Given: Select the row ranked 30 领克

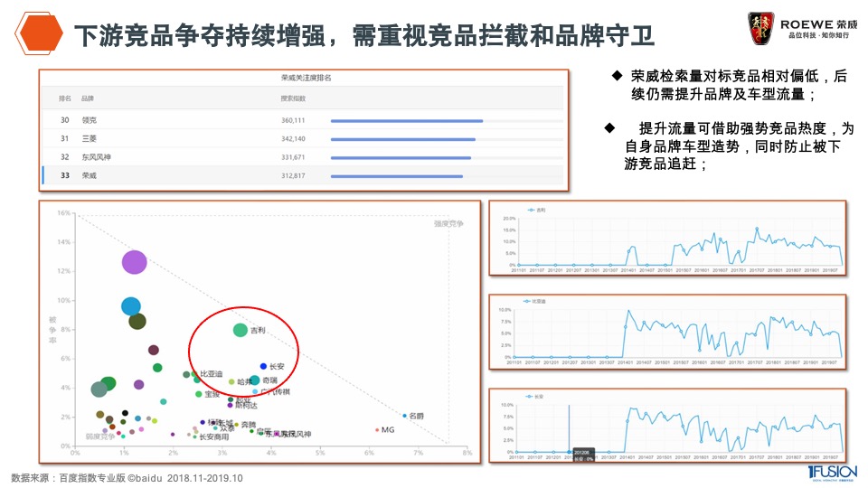Looking at the screenshot, I should pyautogui.click(x=303, y=120).
